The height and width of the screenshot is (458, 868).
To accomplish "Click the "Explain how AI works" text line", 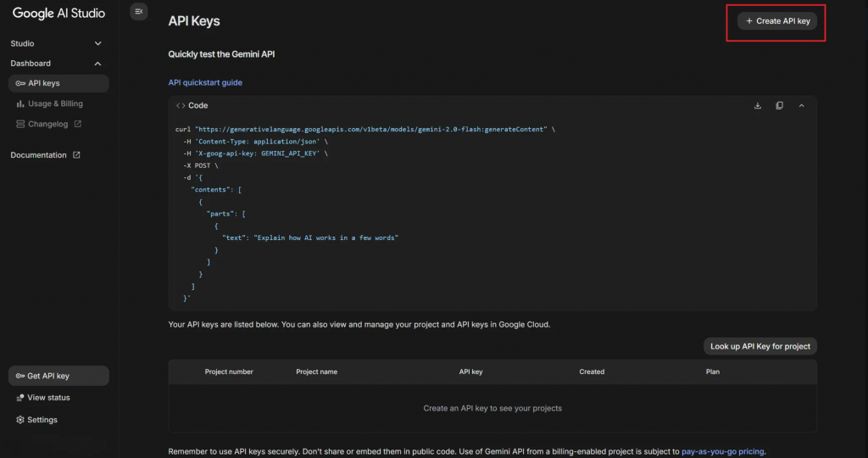I will point(310,237).
